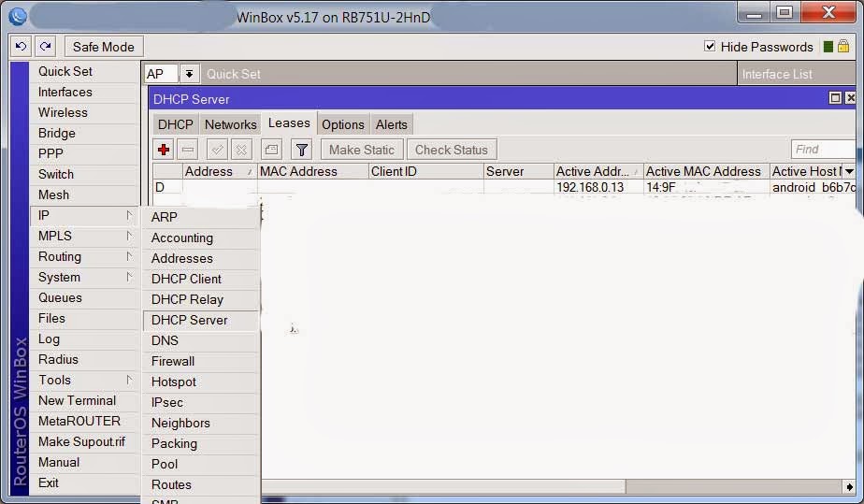This screenshot has width=864, height=504.
Task: Select ARP in IP submenu
Action: [x=200, y=217]
